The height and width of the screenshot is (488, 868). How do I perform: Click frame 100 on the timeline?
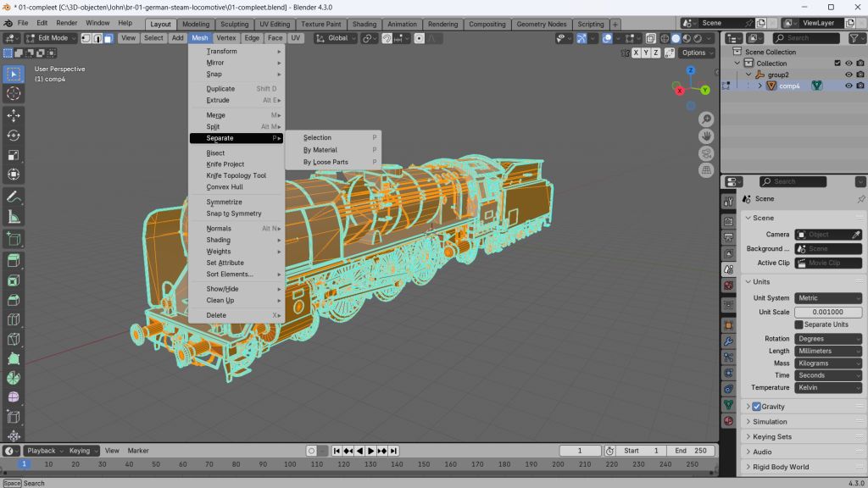tap(290, 464)
